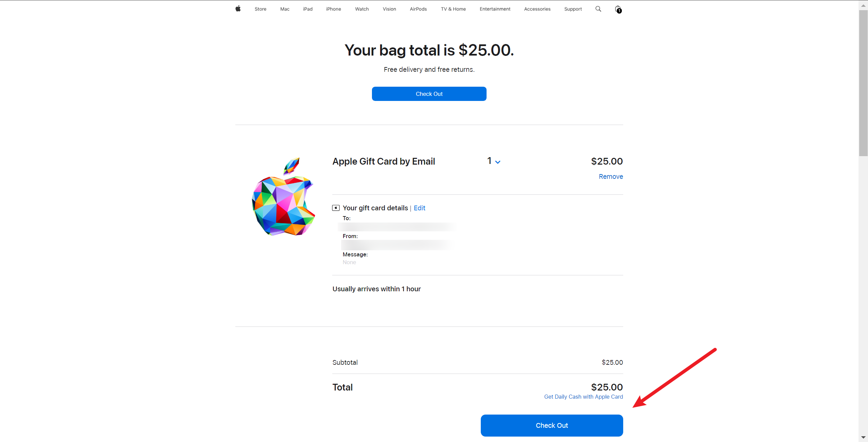
Task: Open the Mac menu
Action: point(285,9)
